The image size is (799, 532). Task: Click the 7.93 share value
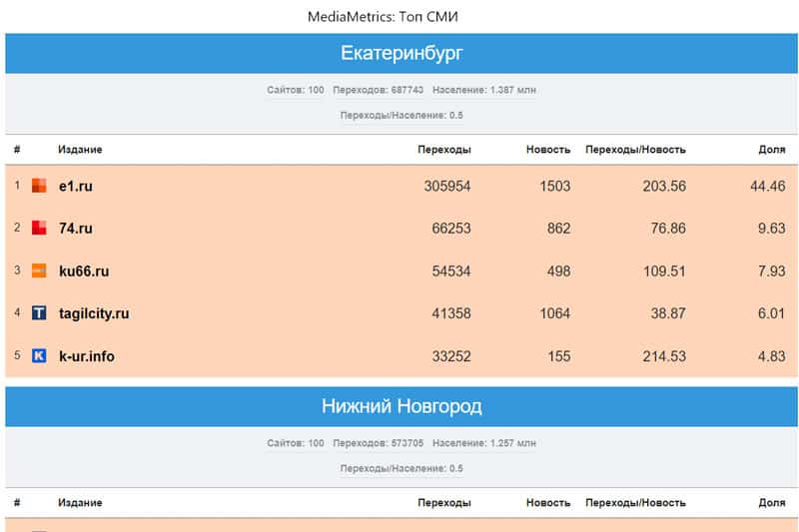[772, 271]
